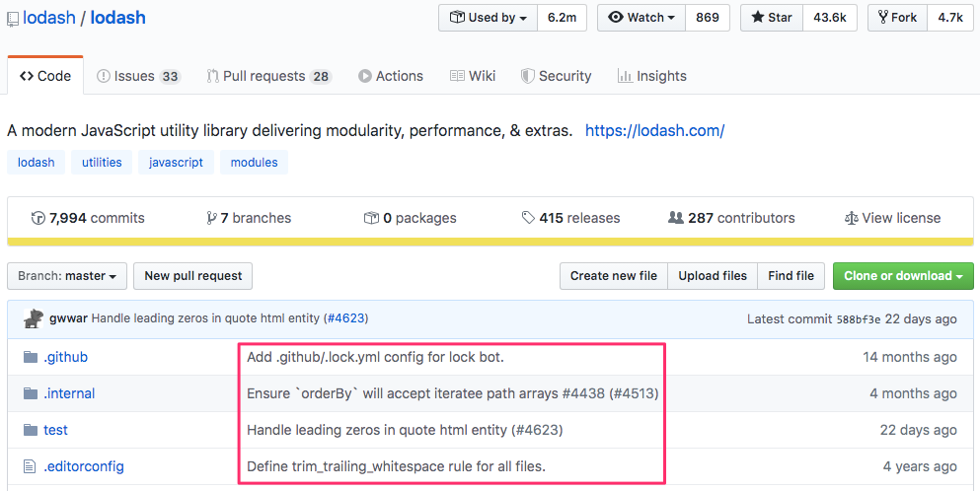Open latest commit hash 588bf3e

[x=859, y=319]
